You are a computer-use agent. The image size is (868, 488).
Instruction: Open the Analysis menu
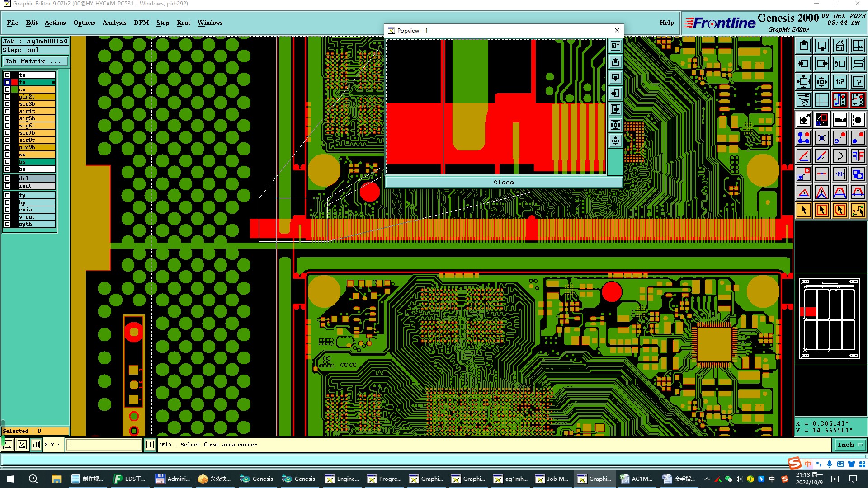click(x=114, y=23)
